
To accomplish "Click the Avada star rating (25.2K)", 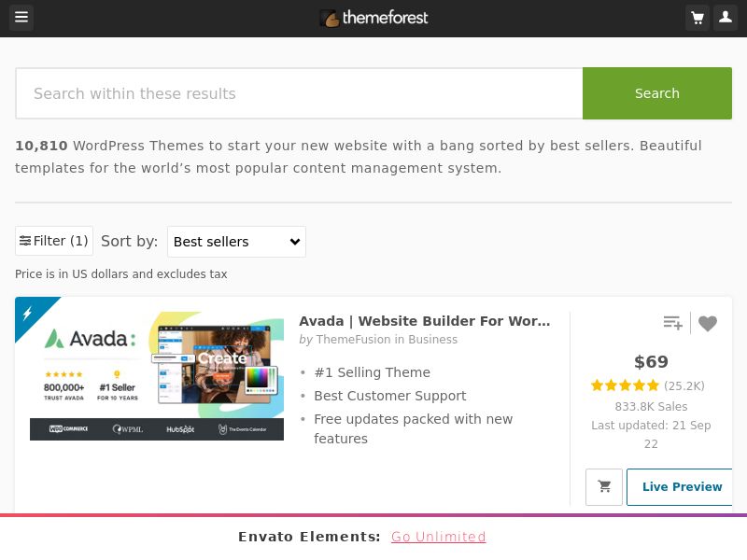I will (647, 385).
